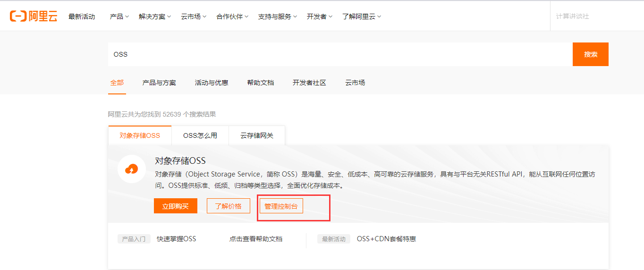
Task: Click the orange 搜索 button
Action: pos(591,54)
